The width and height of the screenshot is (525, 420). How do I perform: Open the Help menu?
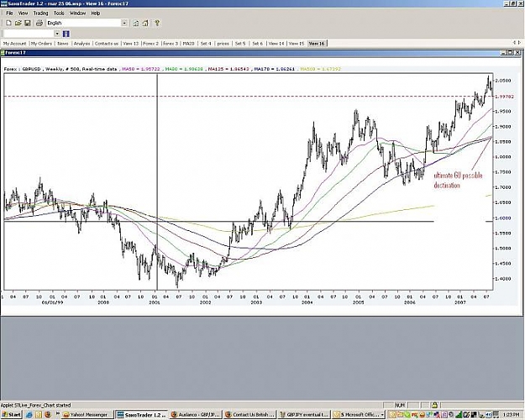click(x=96, y=13)
